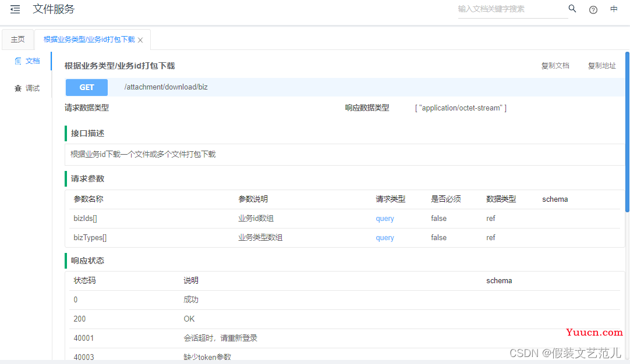The height and width of the screenshot is (364, 630).
Task: Click the 参数名称 column header
Action: [x=89, y=199]
